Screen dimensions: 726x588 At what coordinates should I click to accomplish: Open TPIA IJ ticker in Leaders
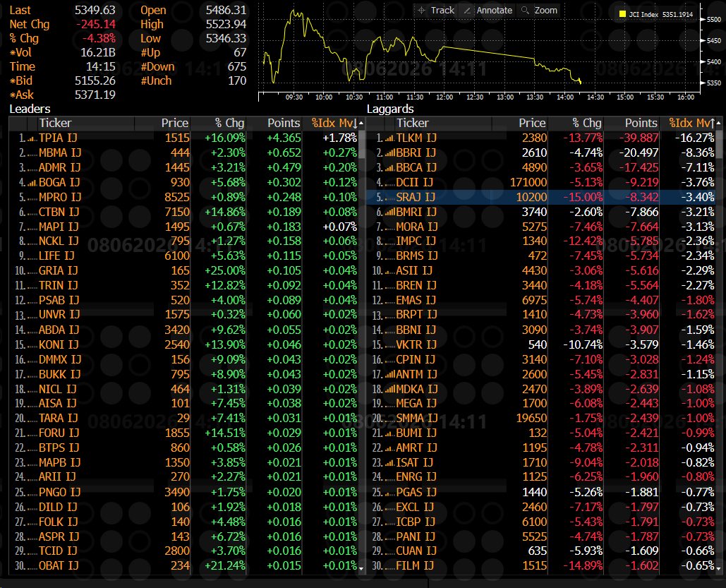pos(58,138)
